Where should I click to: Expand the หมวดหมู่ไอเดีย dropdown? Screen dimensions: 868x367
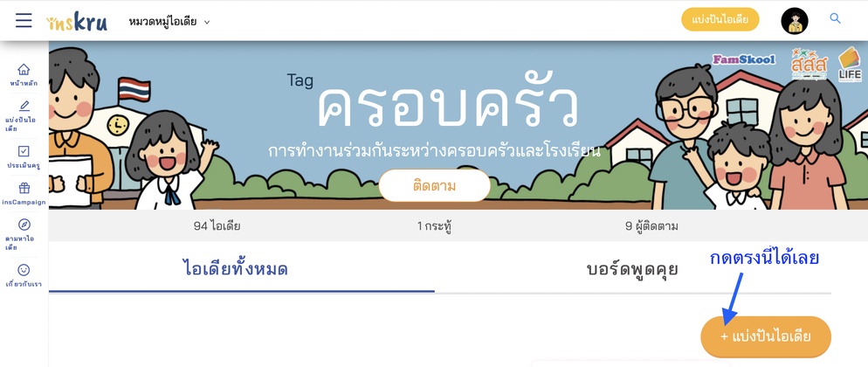point(169,22)
